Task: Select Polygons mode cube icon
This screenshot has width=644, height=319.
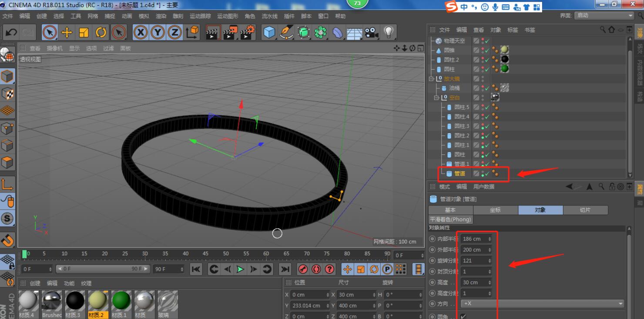Action: click(7, 162)
